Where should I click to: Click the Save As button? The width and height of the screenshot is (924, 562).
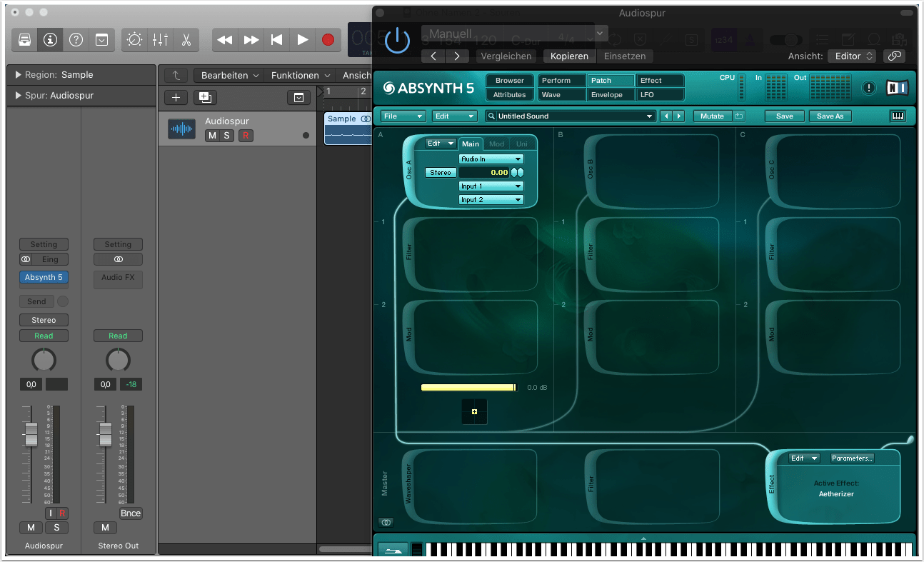point(830,116)
